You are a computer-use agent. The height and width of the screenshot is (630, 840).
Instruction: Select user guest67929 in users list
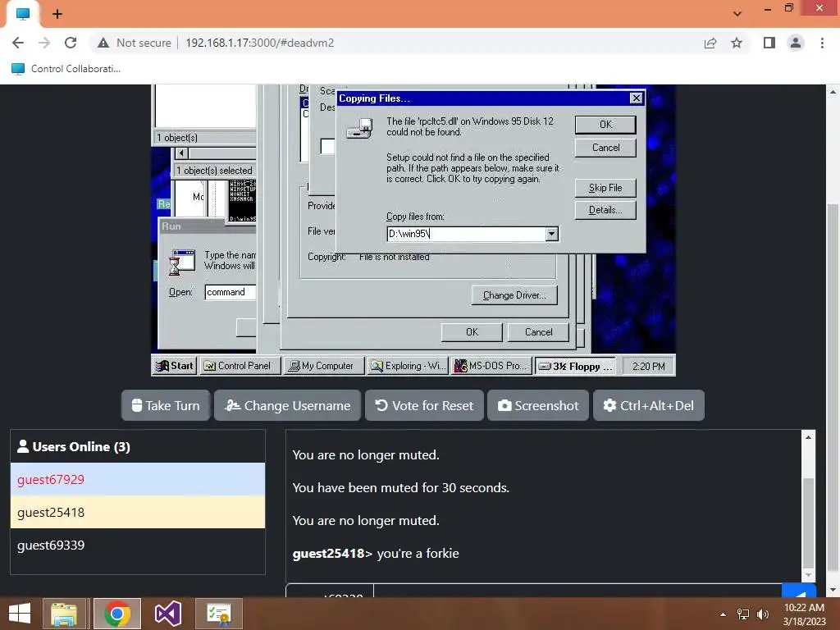(138, 479)
